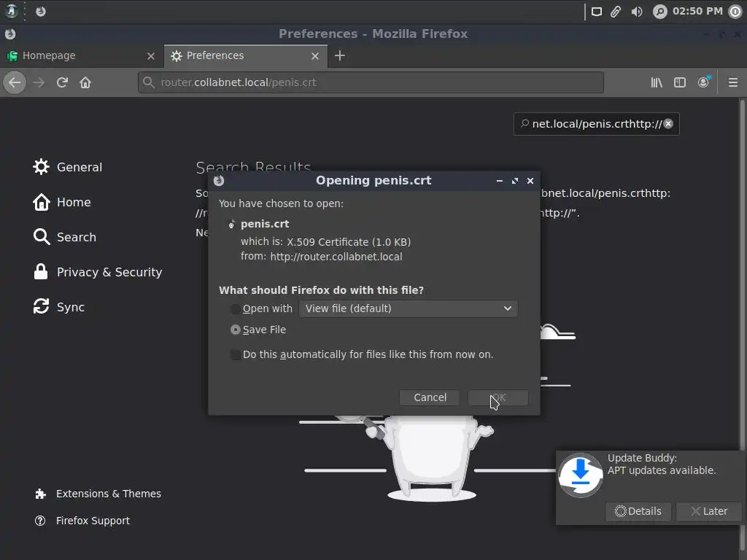Select the Save File radio button
747x560 pixels.
coord(236,330)
